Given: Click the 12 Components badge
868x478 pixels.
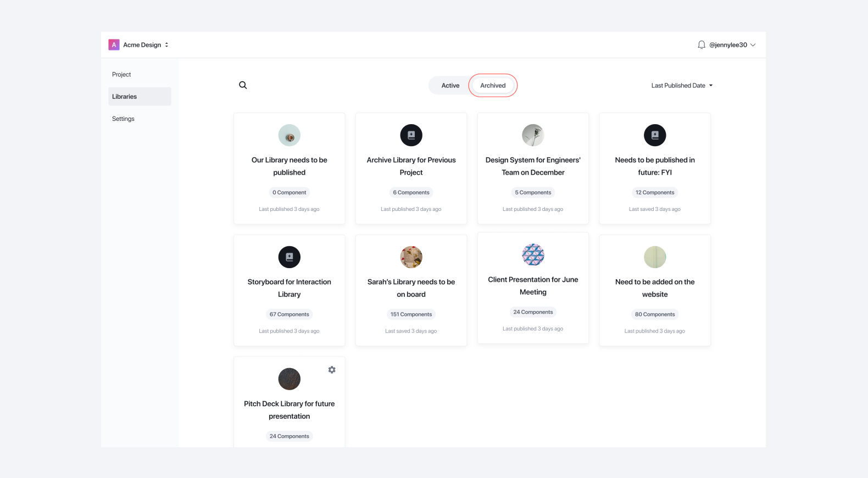Looking at the screenshot, I should pyautogui.click(x=655, y=193).
